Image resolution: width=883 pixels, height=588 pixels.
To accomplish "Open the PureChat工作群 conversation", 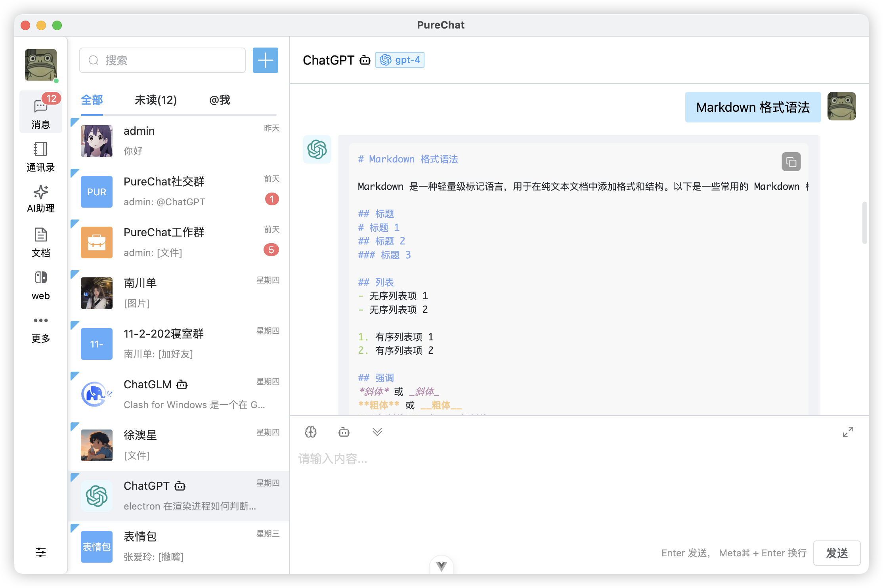I will 179,242.
